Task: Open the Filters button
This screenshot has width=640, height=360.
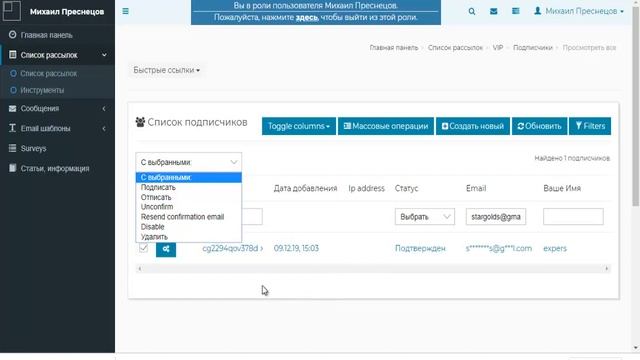Action: click(x=590, y=126)
